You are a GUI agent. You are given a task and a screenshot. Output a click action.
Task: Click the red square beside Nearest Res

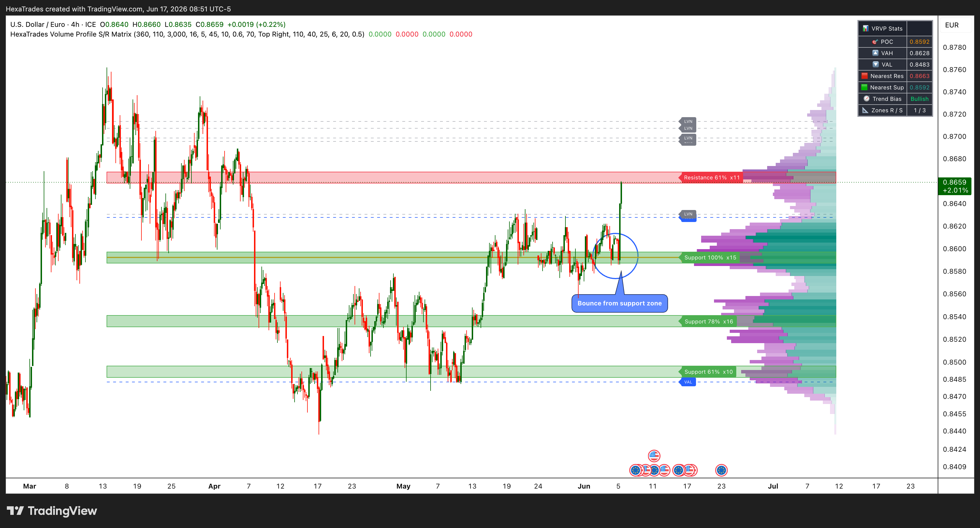tap(864, 76)
